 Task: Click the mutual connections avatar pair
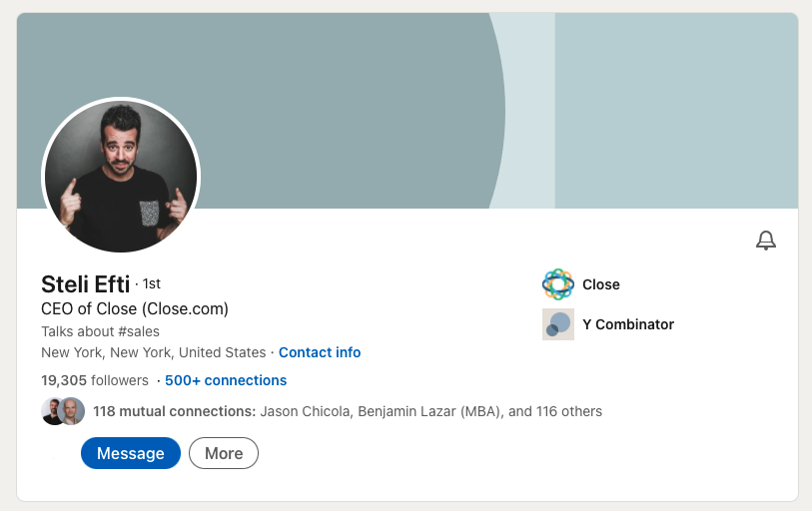[x=63, y=411]
